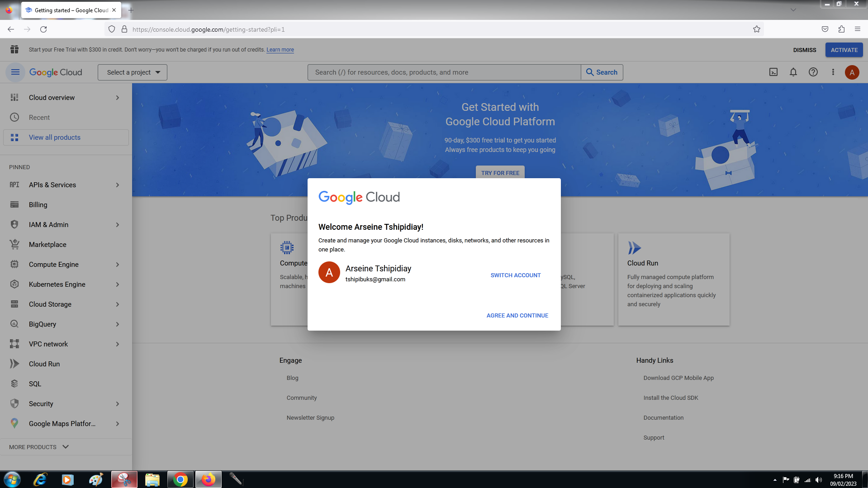Launch Chrome from the taskbar
This screenshot has height=488, width=868.
(x=180, y=479)
